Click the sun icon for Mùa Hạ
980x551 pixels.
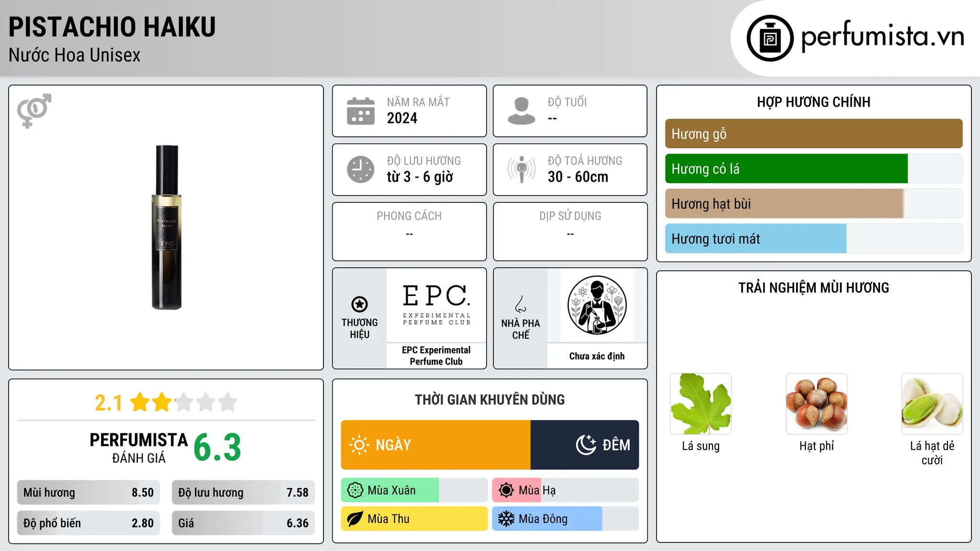pos(506,490)
